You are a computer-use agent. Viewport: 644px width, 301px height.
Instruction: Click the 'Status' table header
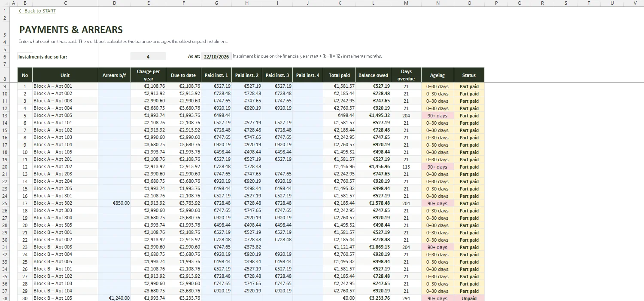[x=469, y=75]
